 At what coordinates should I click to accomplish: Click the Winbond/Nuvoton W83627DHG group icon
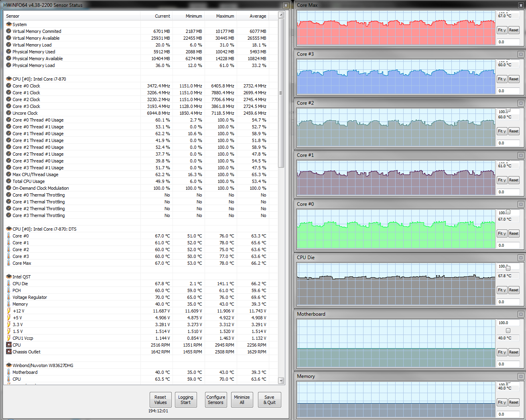(x=9, y=365)
